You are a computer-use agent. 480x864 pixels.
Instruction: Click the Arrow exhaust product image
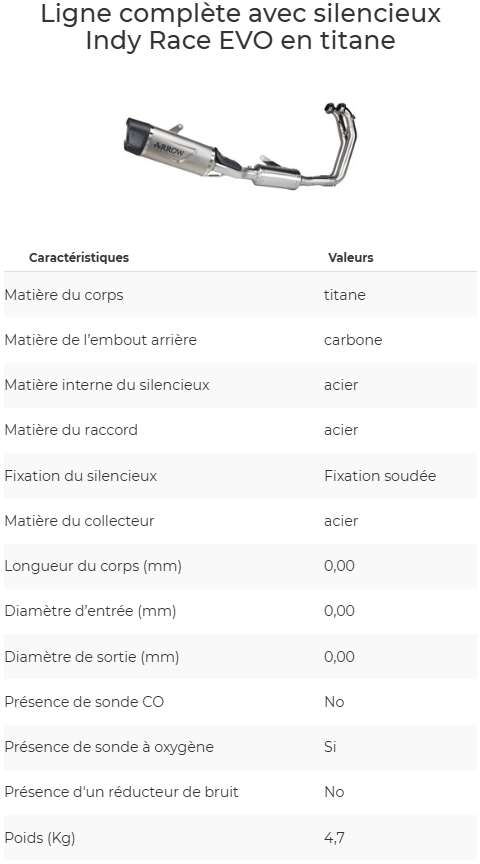240,146
